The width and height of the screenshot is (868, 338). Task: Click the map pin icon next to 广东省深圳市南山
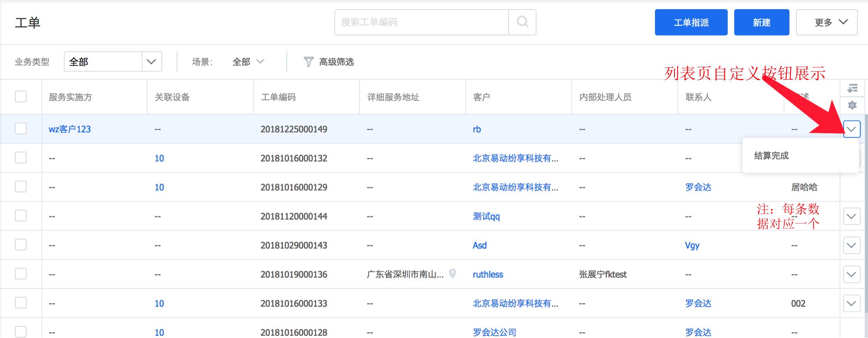click(x=452, y=273)
